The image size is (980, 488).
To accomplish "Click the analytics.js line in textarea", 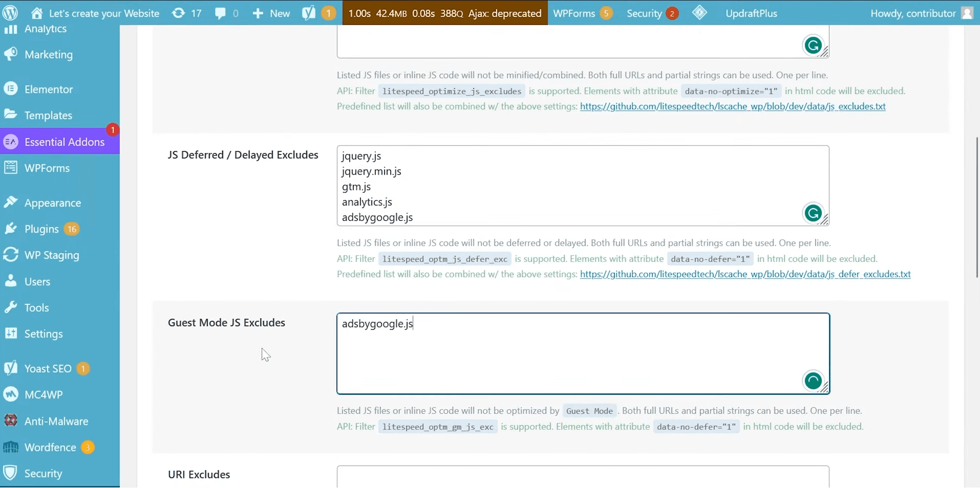I will [x=367, y=202].
